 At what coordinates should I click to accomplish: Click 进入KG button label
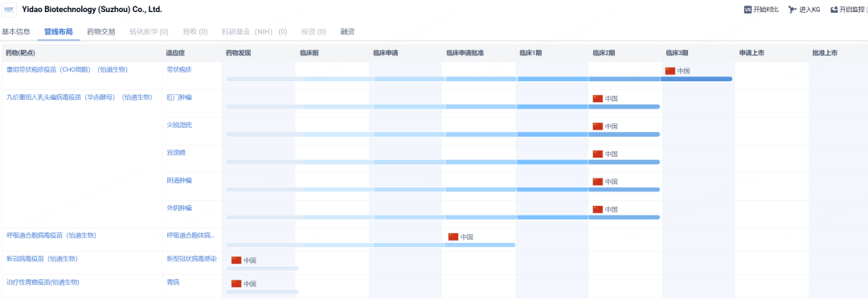[810, 10]
